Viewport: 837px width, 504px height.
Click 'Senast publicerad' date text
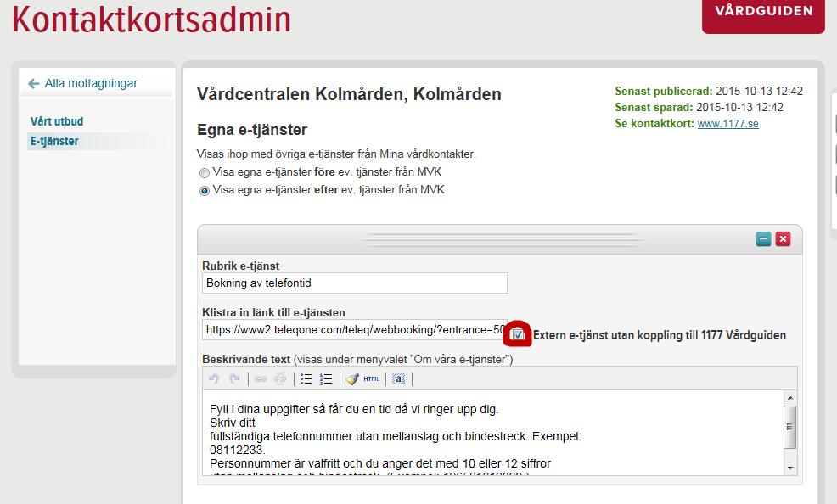(x=709, y=91)
